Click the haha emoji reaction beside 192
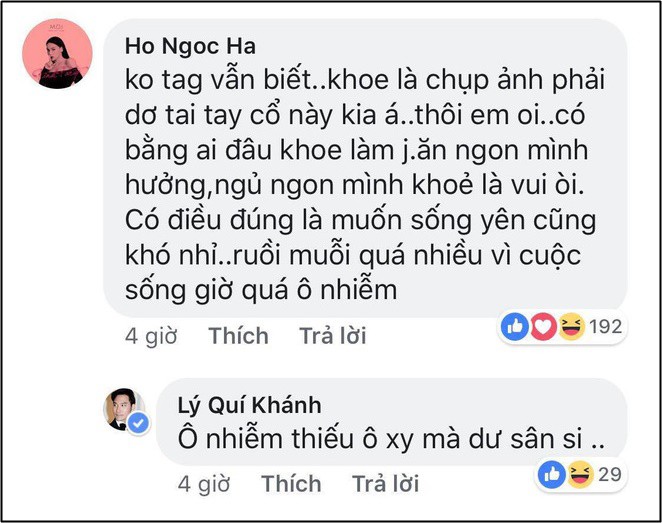 coord(570,326)
